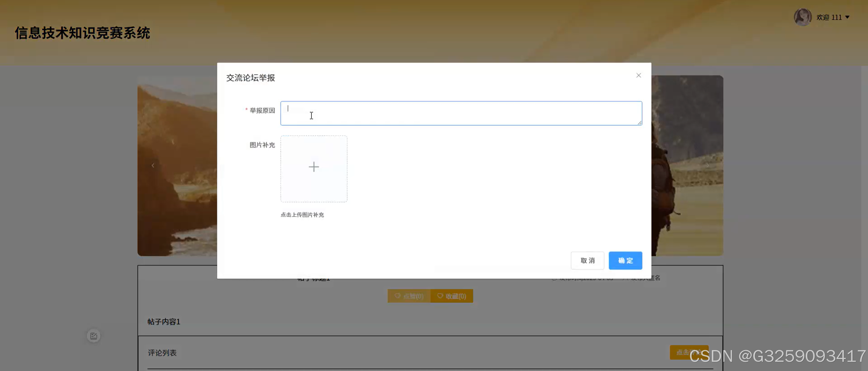Click the 确定 confirm button
The height and width of the screenshot is (371, 868).
tap(625, 260)
